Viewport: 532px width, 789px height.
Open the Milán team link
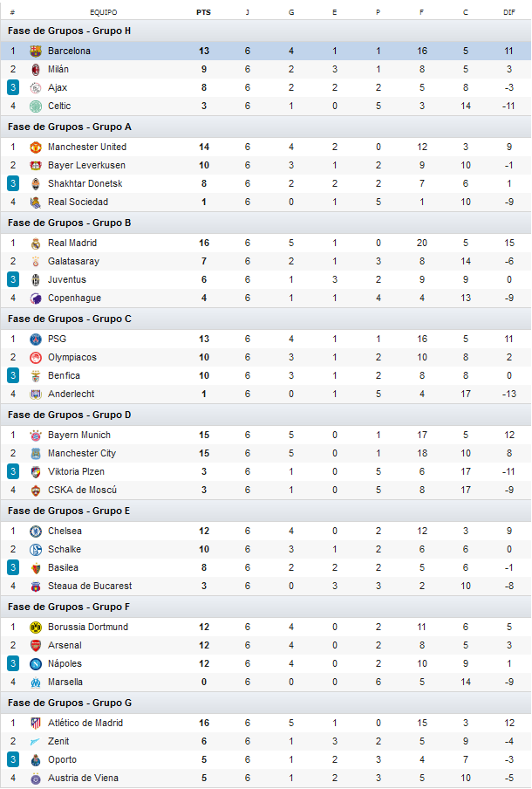58,70
